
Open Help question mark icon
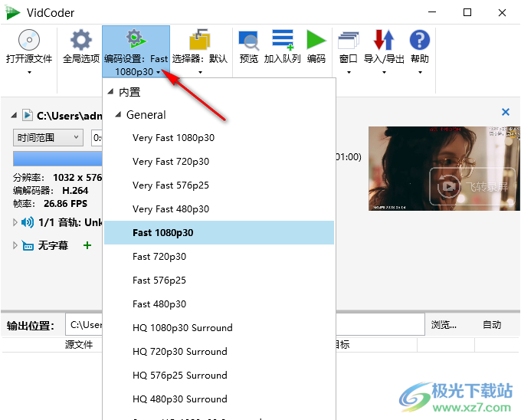419,40
